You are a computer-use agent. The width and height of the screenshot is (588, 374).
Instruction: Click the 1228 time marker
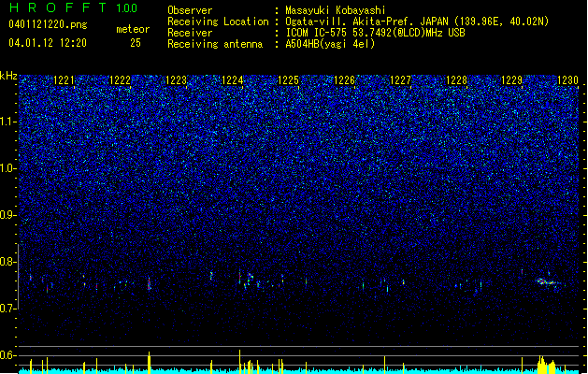click(457, 80)
